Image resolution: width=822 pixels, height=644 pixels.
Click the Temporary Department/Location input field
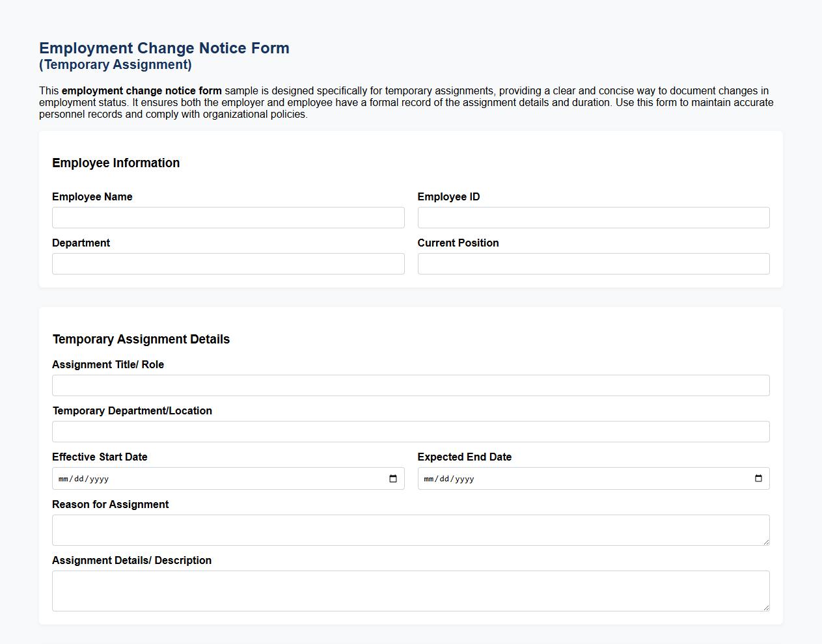[x=411, y=431]
